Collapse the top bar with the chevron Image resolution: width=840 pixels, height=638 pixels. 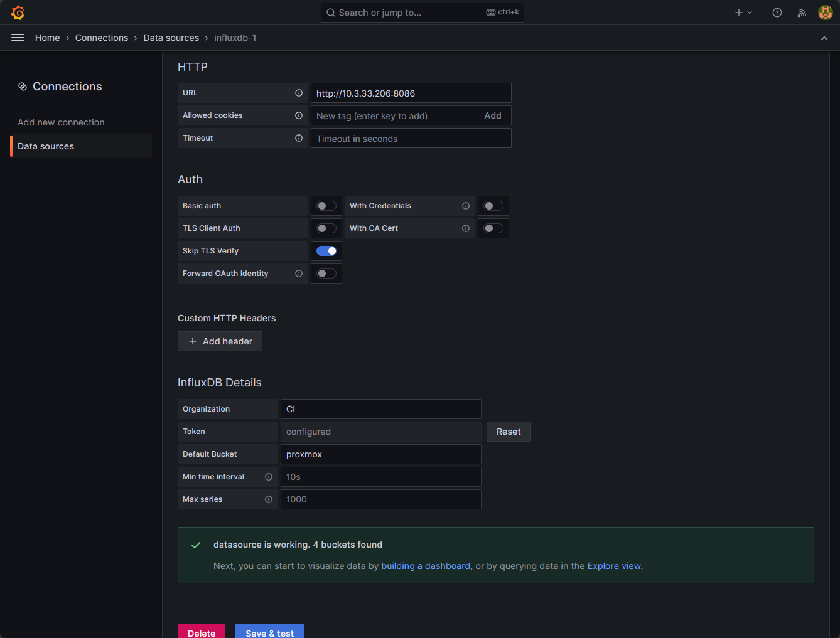pos(824,38)
